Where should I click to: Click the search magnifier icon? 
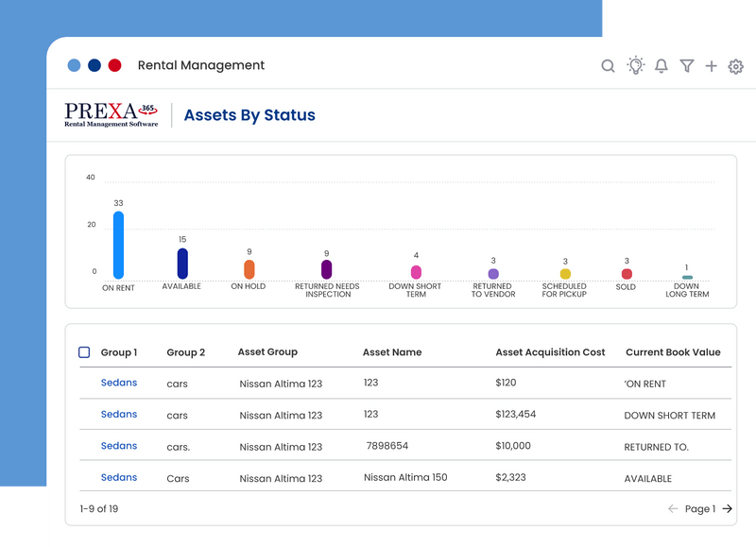(609, 66)
